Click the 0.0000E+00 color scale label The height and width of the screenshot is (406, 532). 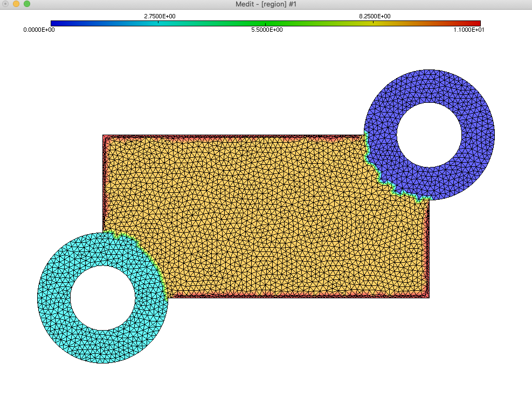pyautogui.click(x=39, y=30)
